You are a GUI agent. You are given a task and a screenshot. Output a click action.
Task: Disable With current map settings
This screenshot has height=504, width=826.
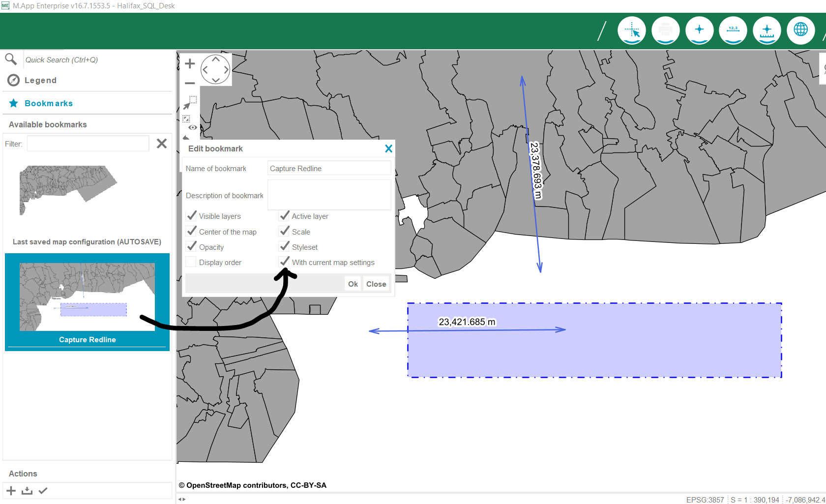pyautogui.click(x=284, y=262)
